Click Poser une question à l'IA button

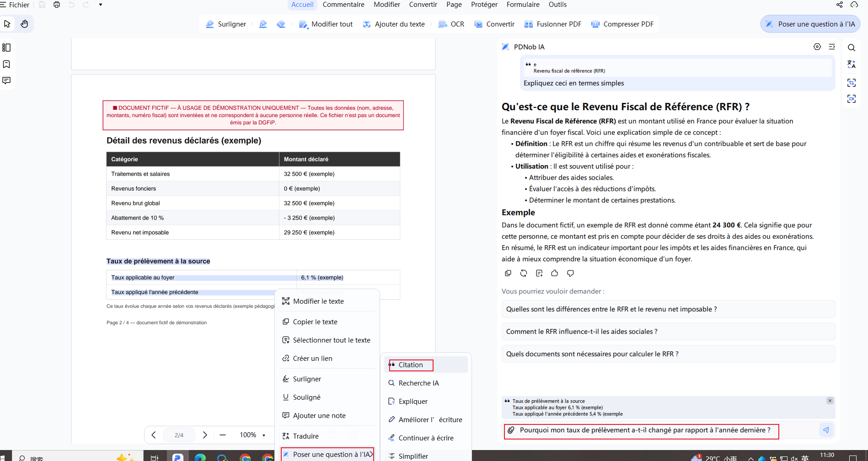[810, 24]
